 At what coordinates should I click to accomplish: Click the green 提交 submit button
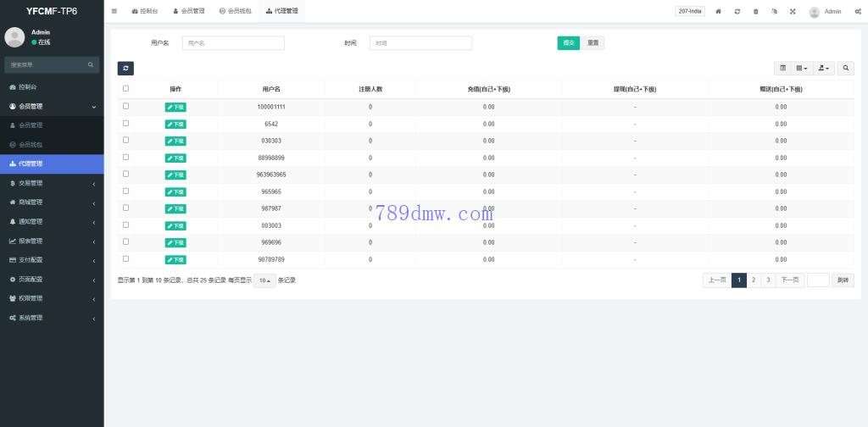[x=568, y=43]
